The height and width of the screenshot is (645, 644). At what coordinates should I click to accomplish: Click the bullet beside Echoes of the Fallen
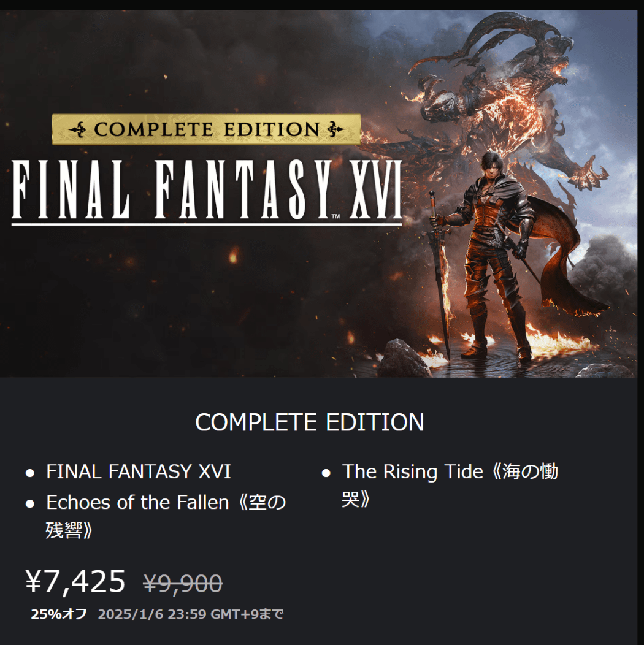[x=29, y=504]
